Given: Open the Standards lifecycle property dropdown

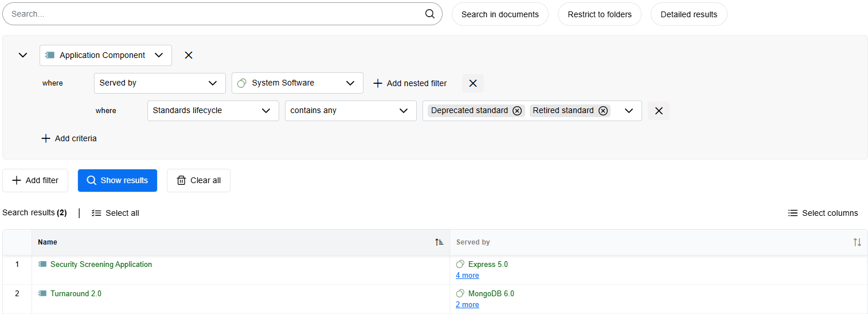Looking at the screenshot, I should [x=213, y=110].
